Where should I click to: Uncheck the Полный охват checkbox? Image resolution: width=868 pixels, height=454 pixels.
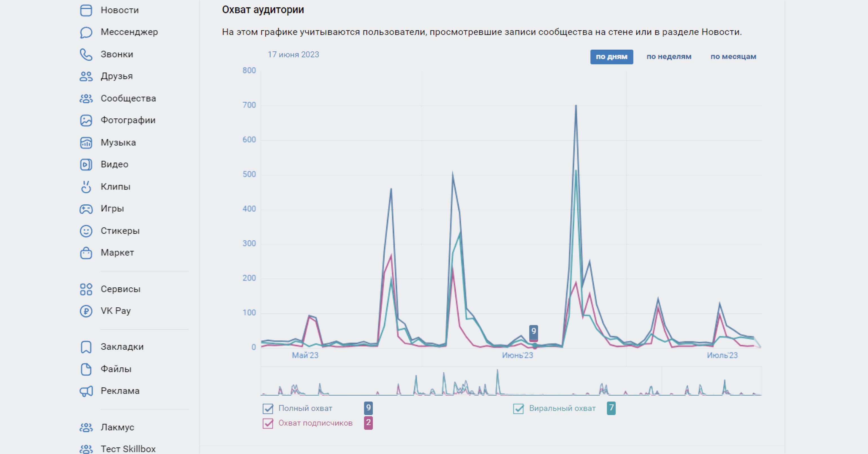(x=268, y=409)
